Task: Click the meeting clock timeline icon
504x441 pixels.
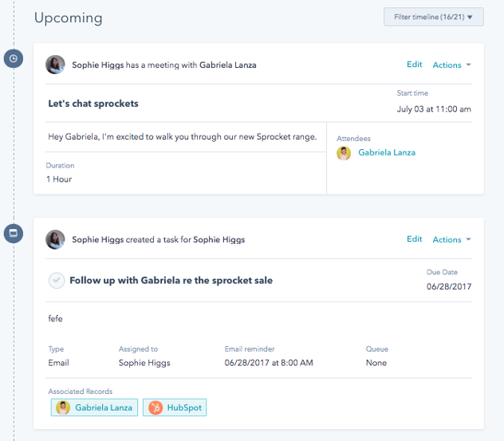Action: coord(14,59)
